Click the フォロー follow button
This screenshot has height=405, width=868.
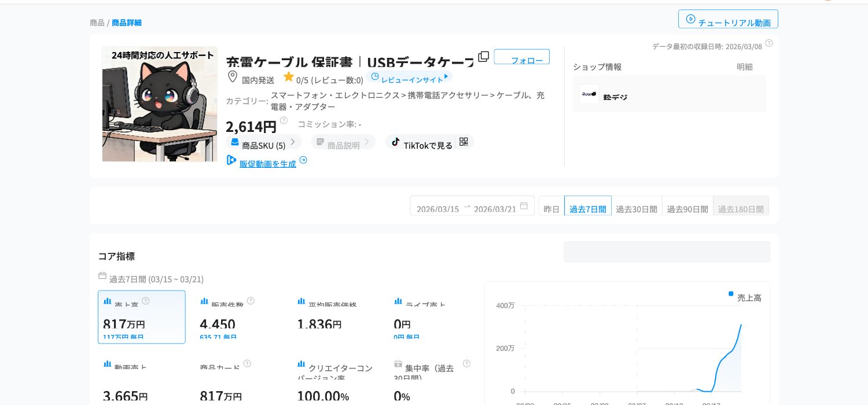[x=521, y=57]
